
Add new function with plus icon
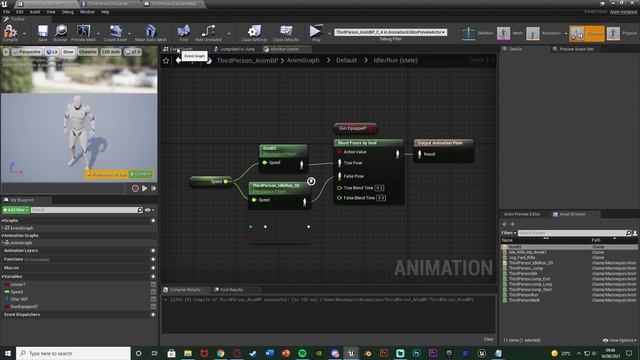[x=153, y=259]
